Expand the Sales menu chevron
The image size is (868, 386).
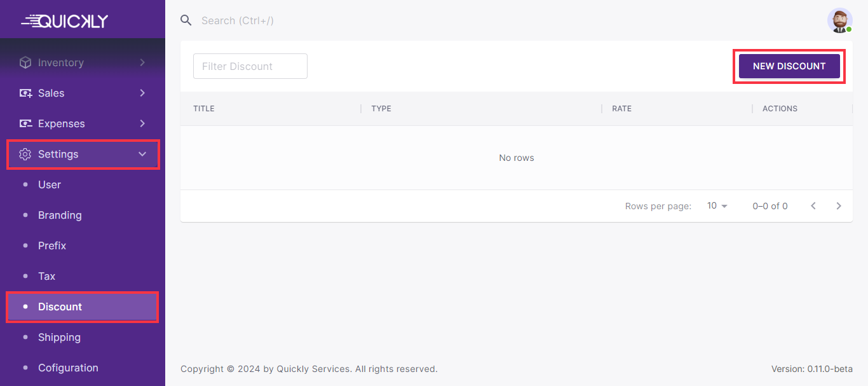pyautogui.click(x=142, y=93)
